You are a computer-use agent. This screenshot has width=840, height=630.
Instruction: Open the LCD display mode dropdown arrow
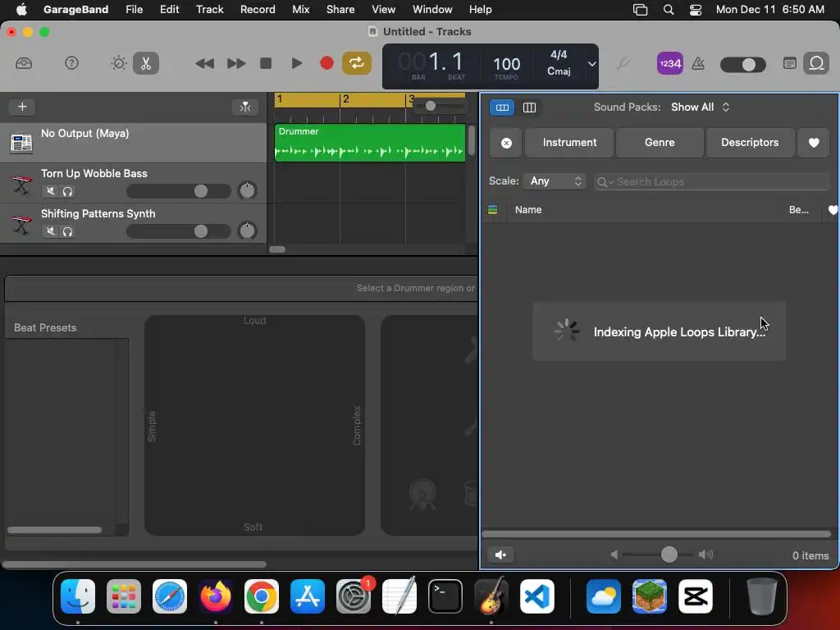click(x=592, y=64)
